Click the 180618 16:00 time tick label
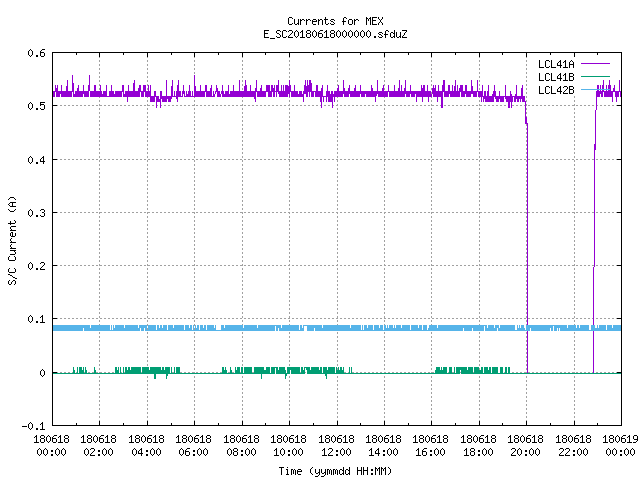The image size is (640, 480). [x=431, y=446]
